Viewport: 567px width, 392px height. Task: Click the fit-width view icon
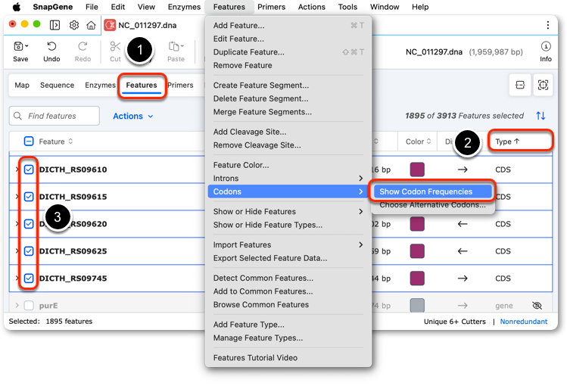point(520,85)
